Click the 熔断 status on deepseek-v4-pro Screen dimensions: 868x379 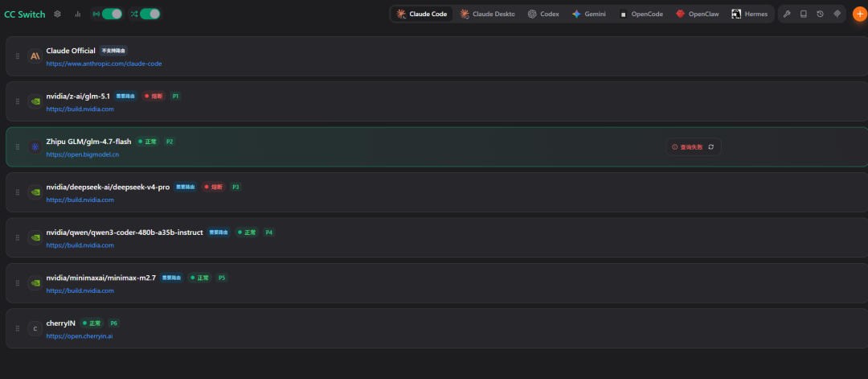click(x=214, y=187)
